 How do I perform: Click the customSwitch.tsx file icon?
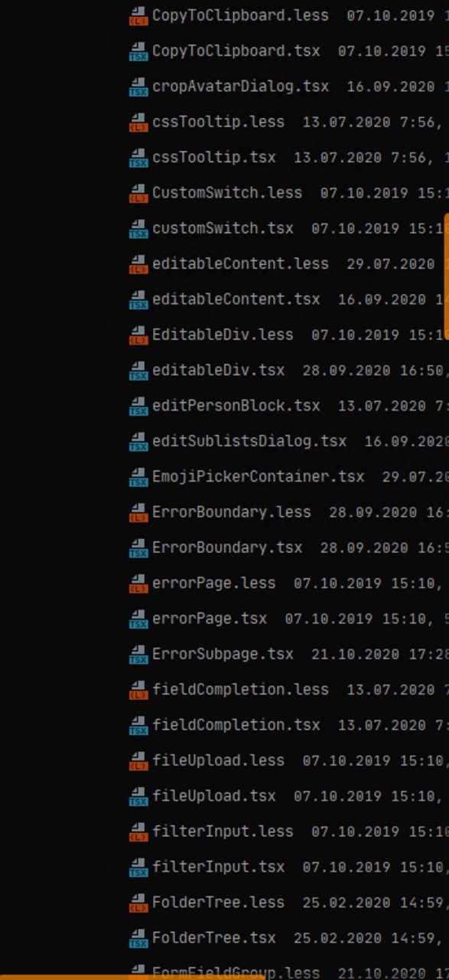click(x=138, y=228)
